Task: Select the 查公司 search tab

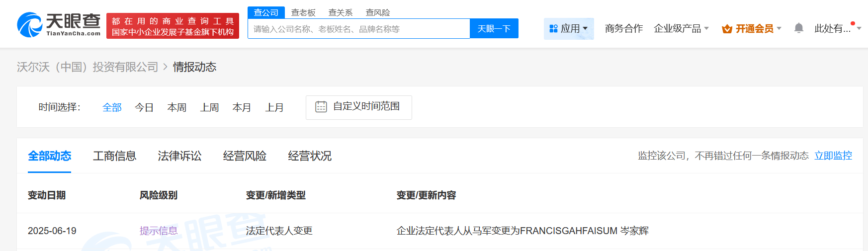Action: pos(266,12)
